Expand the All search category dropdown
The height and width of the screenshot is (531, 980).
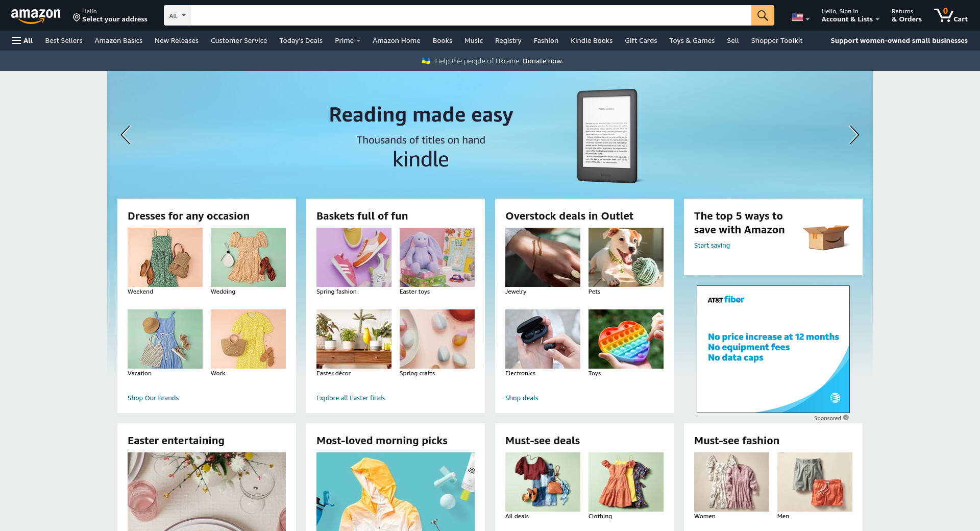coord(177,15)
